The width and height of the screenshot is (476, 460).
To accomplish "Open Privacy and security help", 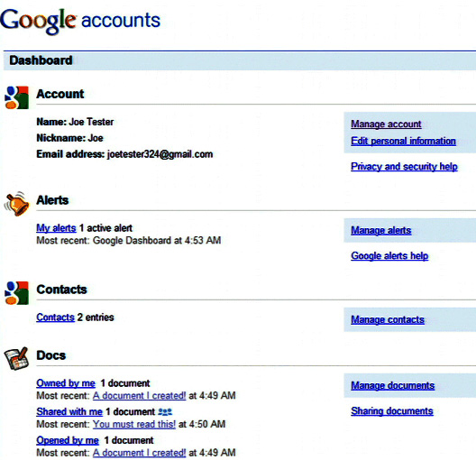I will point(404,166).
